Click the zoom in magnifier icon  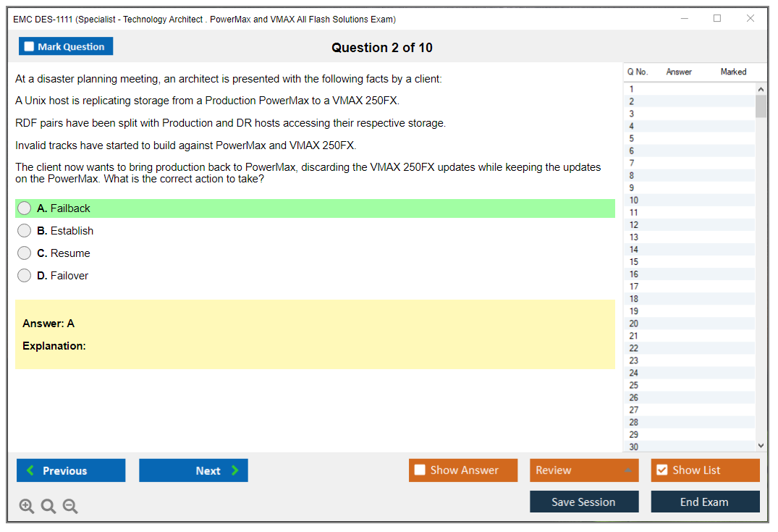click(27, 507)
